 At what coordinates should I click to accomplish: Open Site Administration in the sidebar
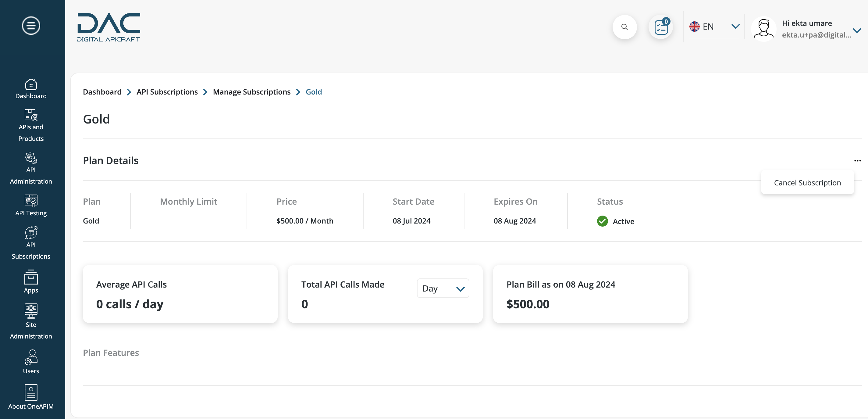pyautogui.click(x=31, y=322)
